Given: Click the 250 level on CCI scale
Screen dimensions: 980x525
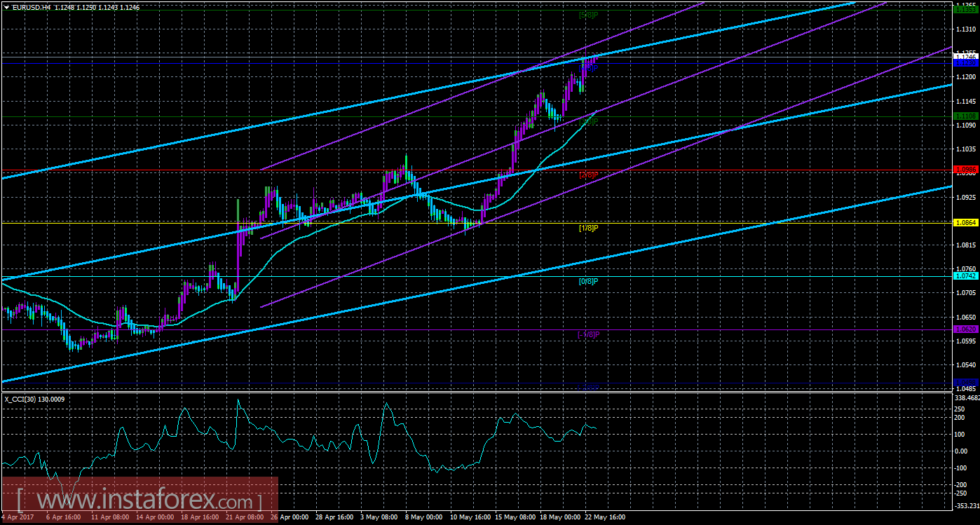Looking at the screenshot, I should tap(961, 409).
